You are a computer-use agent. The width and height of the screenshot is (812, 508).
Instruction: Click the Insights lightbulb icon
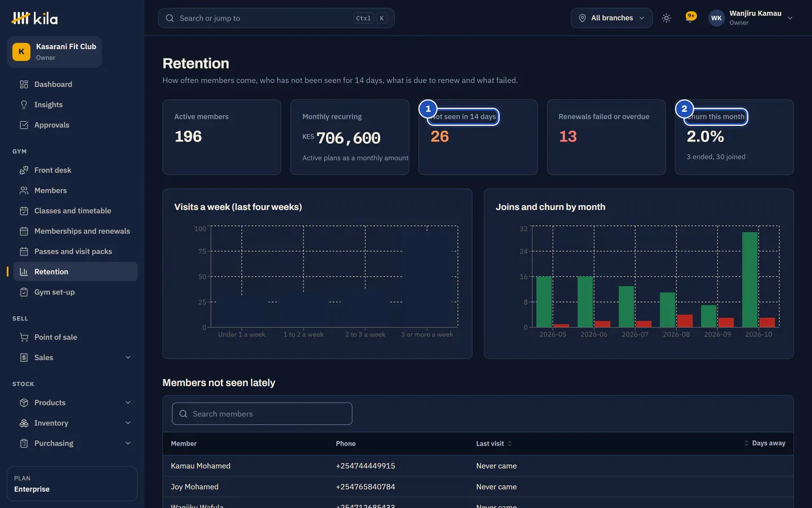click(24, 105)
